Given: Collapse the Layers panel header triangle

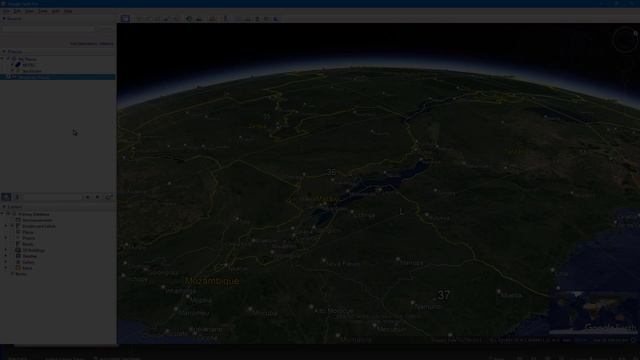Looking at the screenshot, I should [x=4, y=207].
